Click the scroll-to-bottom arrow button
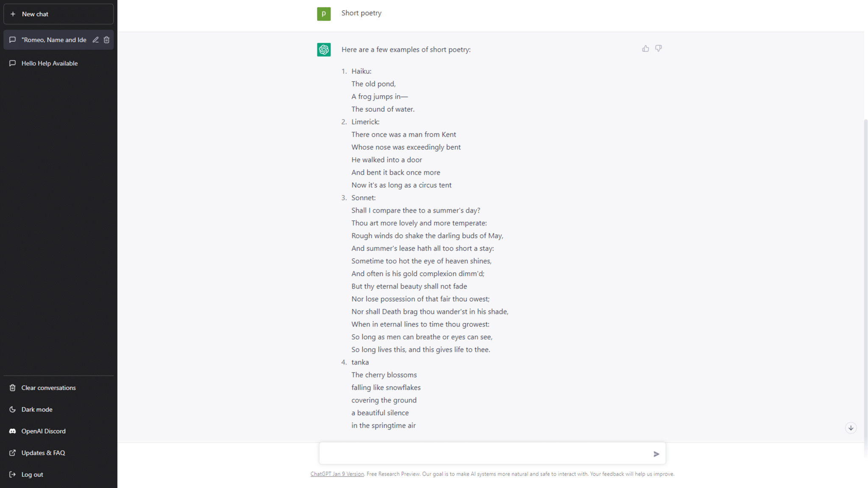 (851, 428)
